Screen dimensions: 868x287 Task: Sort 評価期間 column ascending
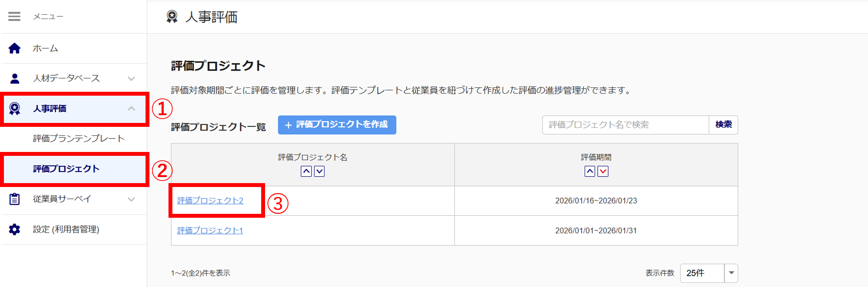pos(589,171)
